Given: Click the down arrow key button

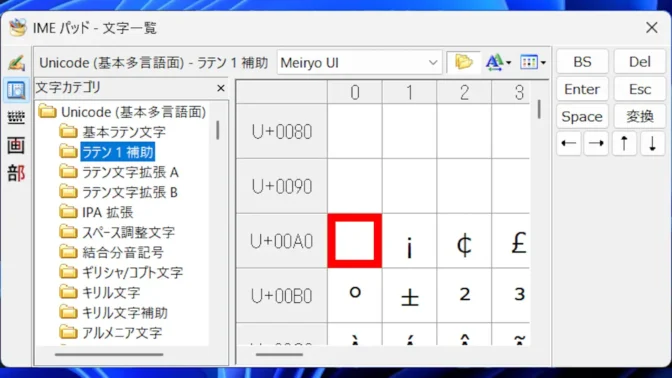Looking at the screenshot, I should pos(652,144).
